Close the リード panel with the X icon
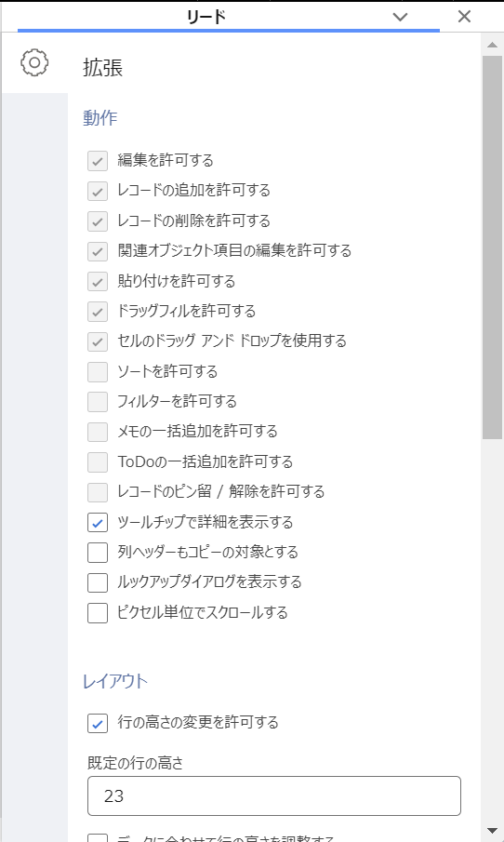Screen dimensions: 504x842 (x=464, y=17)
